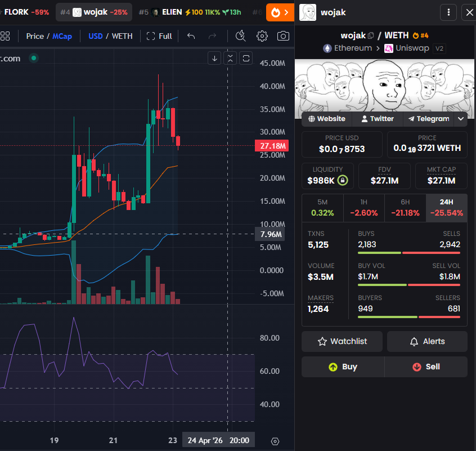Select USD denomination
Image resolution: width=476 pixels, height=451 pixels.
click(95, 36)
